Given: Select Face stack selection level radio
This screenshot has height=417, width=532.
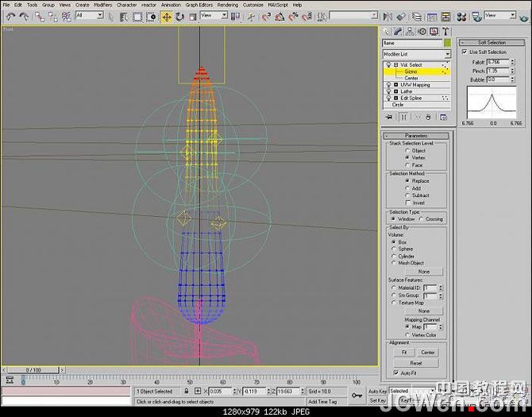Looking at the screenshot, I should click(407, 165).
